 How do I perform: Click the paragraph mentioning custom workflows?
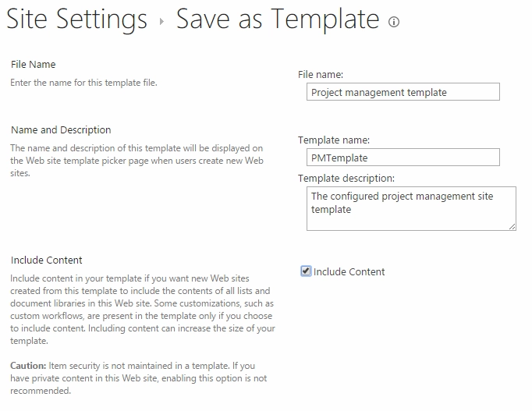(x=143, y=310)
